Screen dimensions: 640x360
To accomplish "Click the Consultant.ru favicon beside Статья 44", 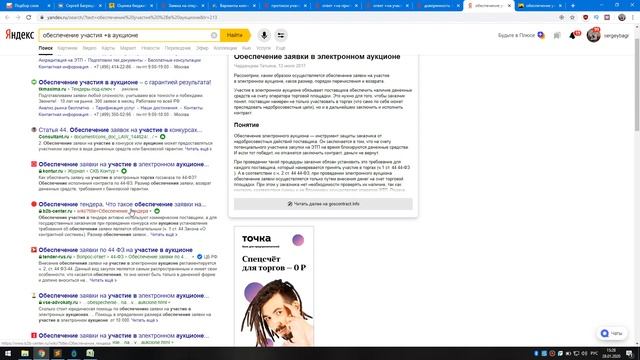I will click(x=34, y=130).
